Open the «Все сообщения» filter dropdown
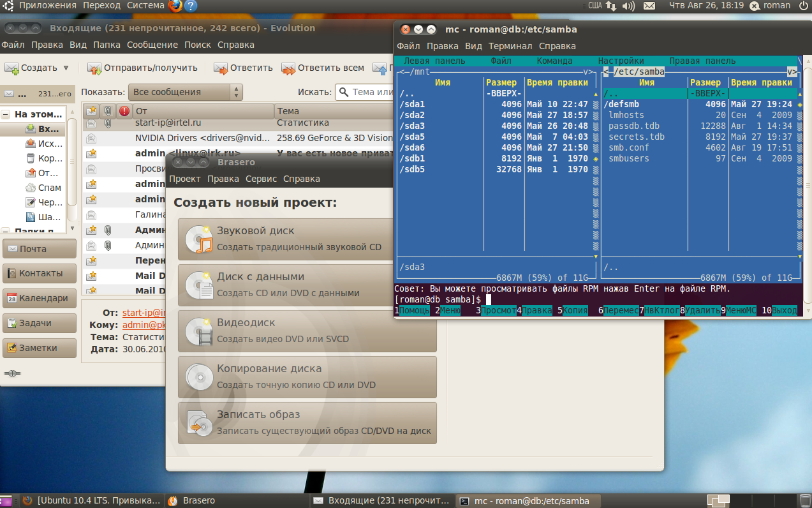This screenshot has height=508, width=812. (181, 92)
